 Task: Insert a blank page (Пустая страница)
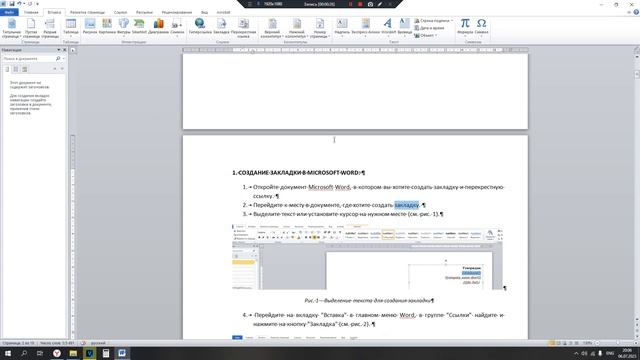pyautogui.click(x=31, y=28)
